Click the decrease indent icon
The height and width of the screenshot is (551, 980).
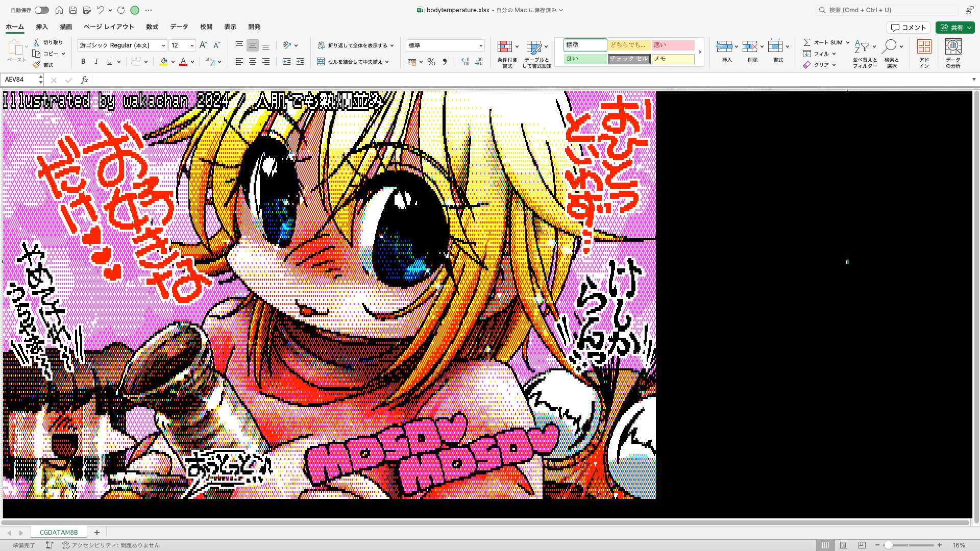coord(287,62)
